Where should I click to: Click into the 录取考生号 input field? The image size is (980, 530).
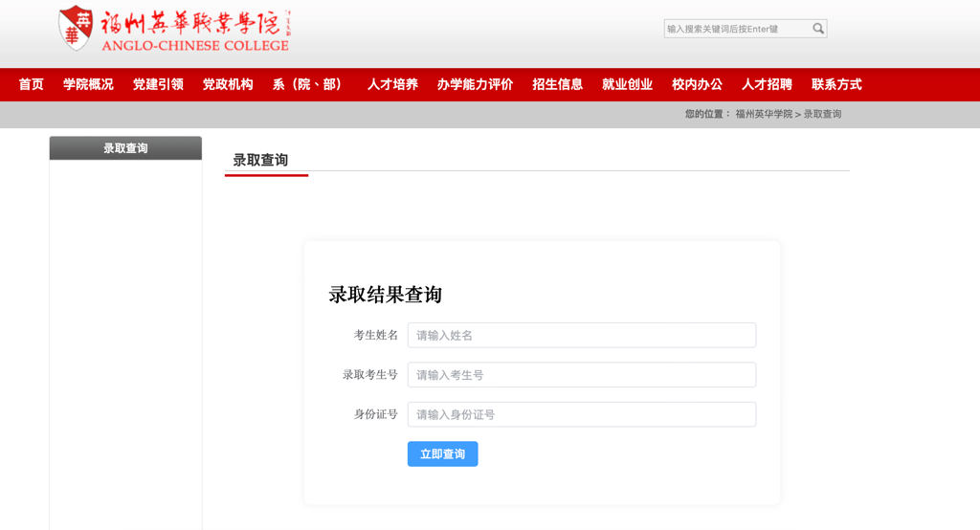581,375
